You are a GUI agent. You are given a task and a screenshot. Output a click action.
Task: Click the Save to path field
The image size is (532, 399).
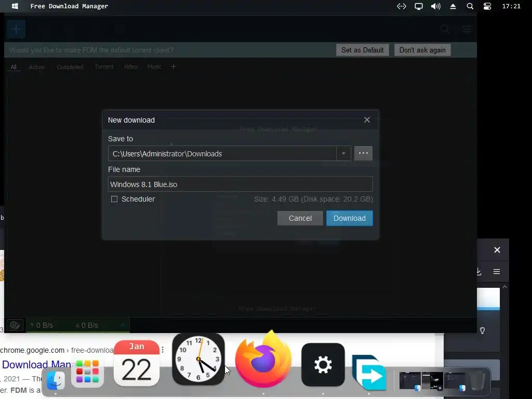point(222,153)
